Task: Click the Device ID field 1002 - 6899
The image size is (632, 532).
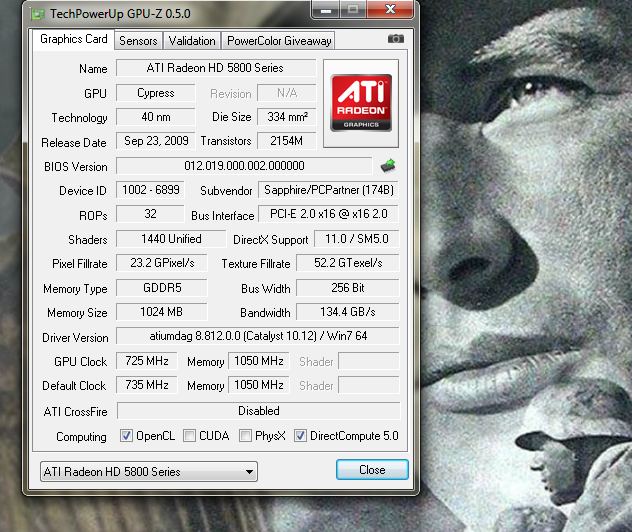Action: (150, 190)
